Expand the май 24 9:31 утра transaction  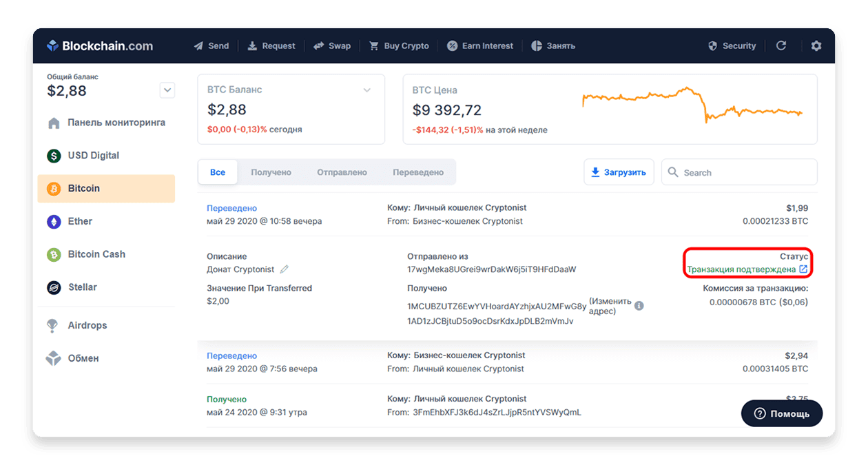coord(507,406)
